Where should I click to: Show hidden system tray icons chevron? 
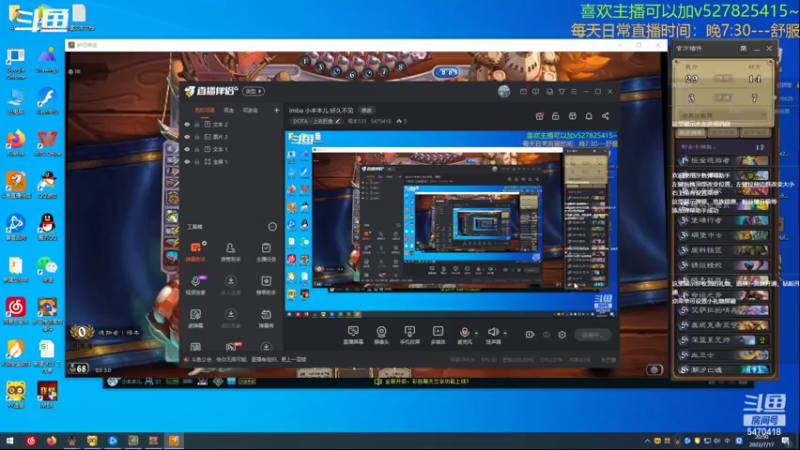(x=647, y=441)
